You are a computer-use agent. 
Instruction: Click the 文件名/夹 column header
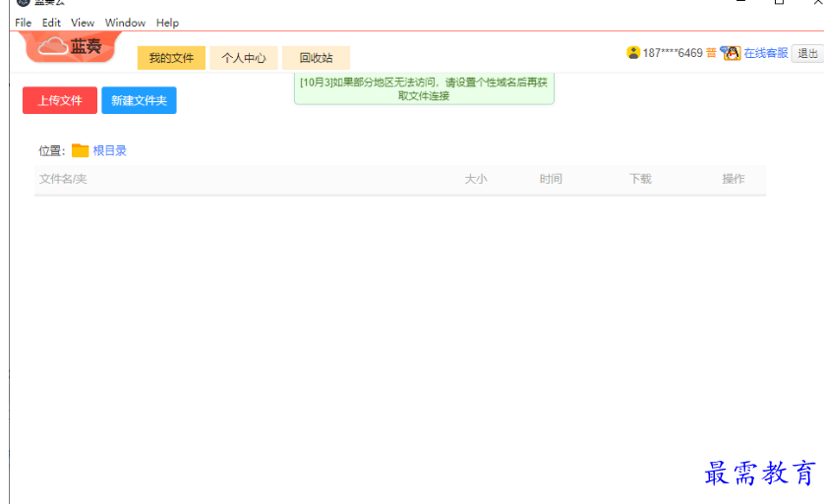(63, 179)
